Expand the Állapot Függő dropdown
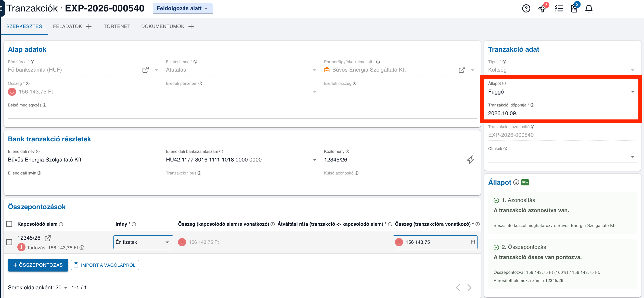The height and width of the screenshot is (298, 644). 562,92
